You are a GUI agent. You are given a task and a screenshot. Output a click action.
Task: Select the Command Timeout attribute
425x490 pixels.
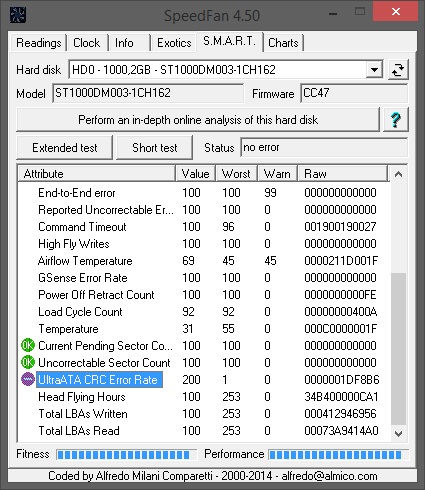tap(82, 227)
